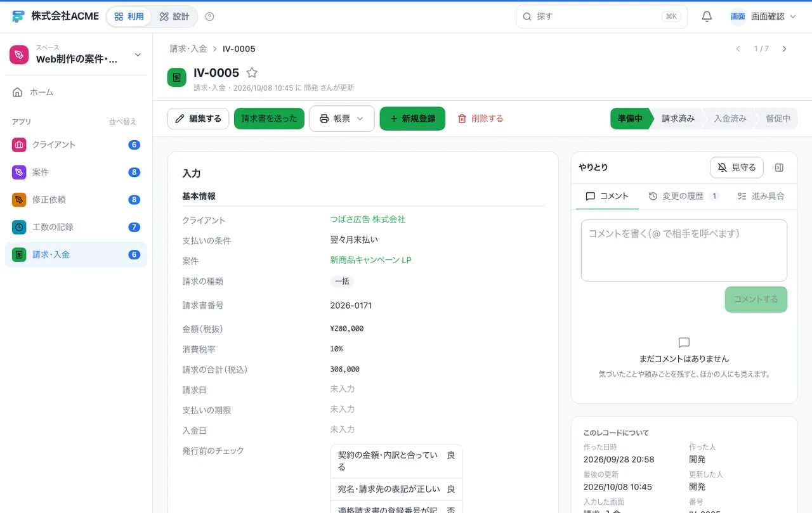This screenshot has width=812, height=513.
Task: Click the 一括 invoice type tag
Action: pyautogui.click(x=342, y=281)
